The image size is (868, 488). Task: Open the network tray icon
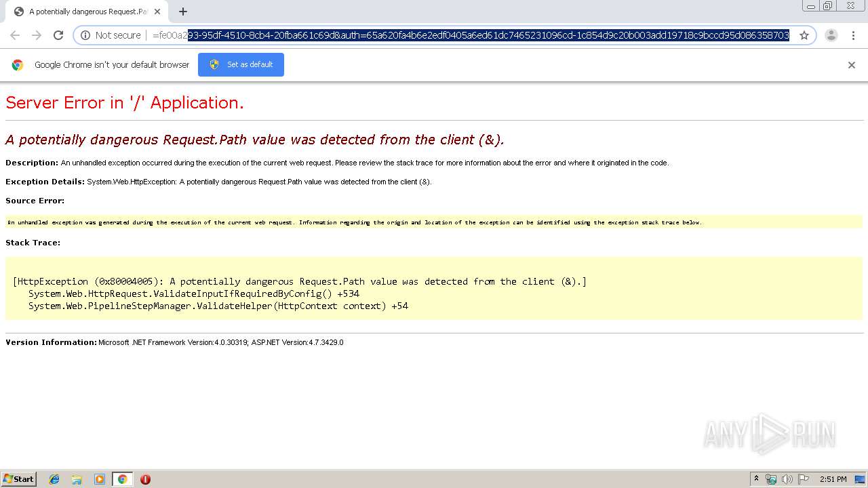click(x=771, y=479)
